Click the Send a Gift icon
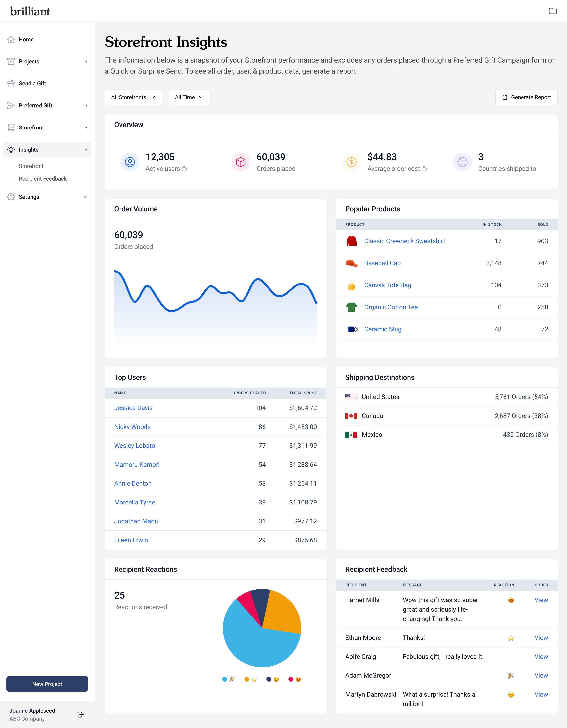Viewport: 567px width, 728px height. pyautogui.click(x=11, y=83)
